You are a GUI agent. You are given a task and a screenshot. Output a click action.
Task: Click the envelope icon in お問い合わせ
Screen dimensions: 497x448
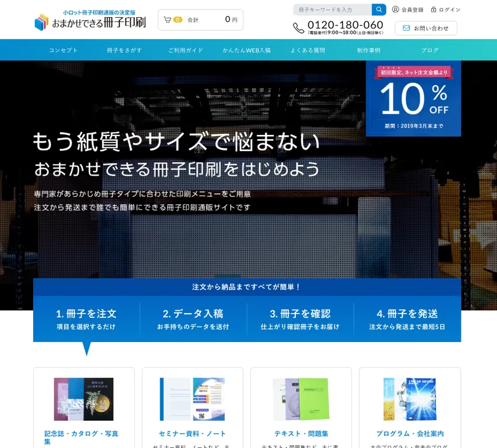coord(406,28)
